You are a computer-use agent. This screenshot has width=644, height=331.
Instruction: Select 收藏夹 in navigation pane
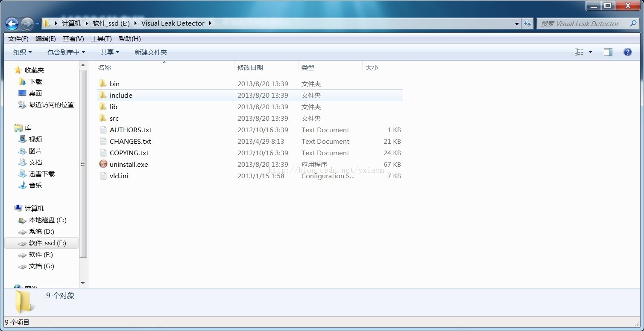click(34, 70)
